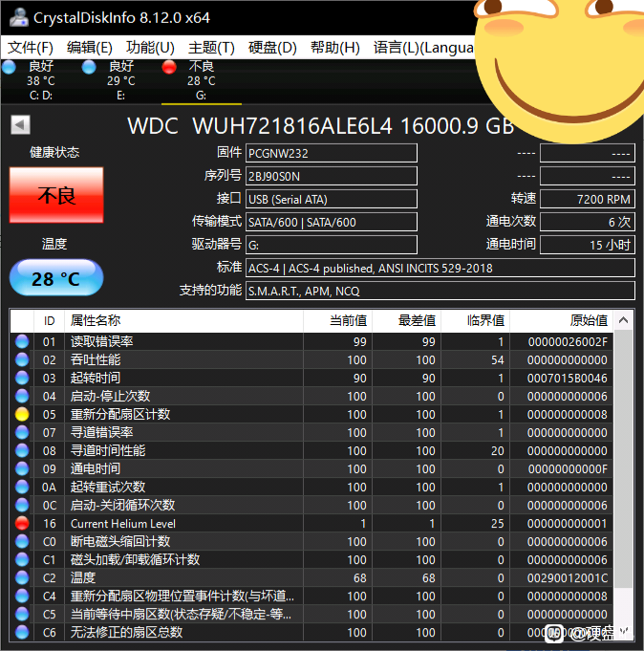644x651 pixels.
Task: Click threshold value 54 in 吞吐性能 row
Action: (x=497, y=360)
